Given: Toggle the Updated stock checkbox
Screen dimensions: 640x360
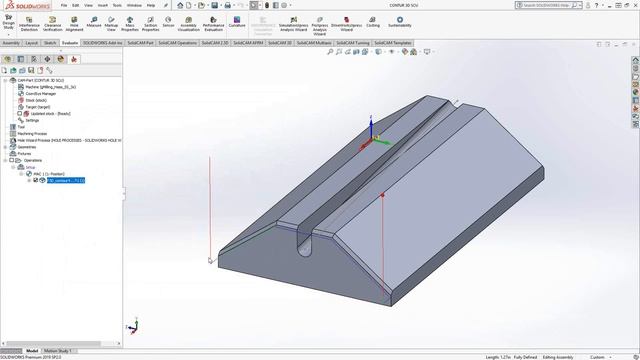Looking at the screenshot, I should 20,113.
